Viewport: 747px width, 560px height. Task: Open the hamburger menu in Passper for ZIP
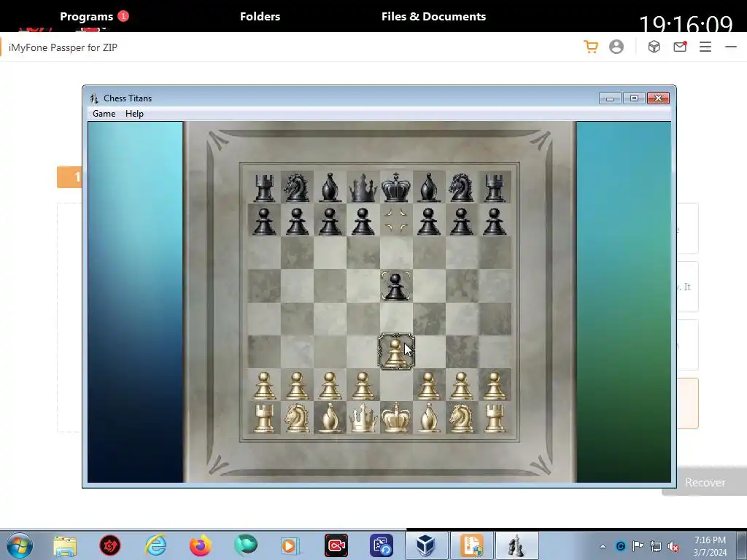[705, 47]
